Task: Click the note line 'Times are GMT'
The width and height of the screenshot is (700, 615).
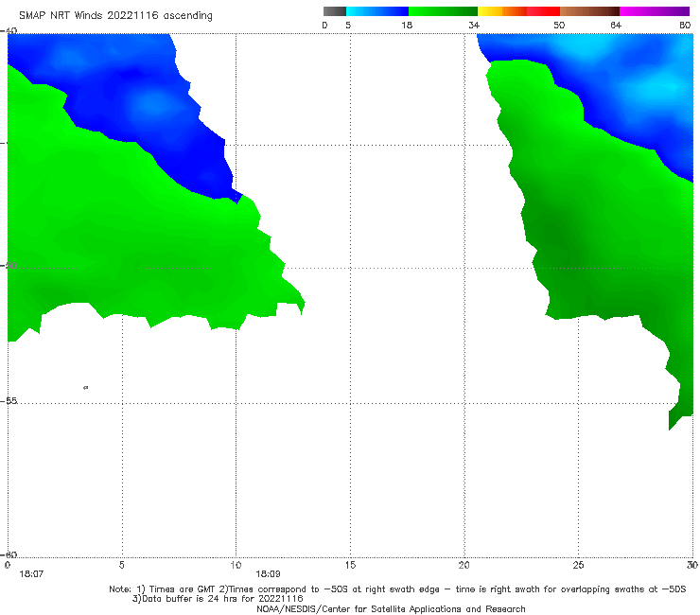Action: click(x=183, y=589)
